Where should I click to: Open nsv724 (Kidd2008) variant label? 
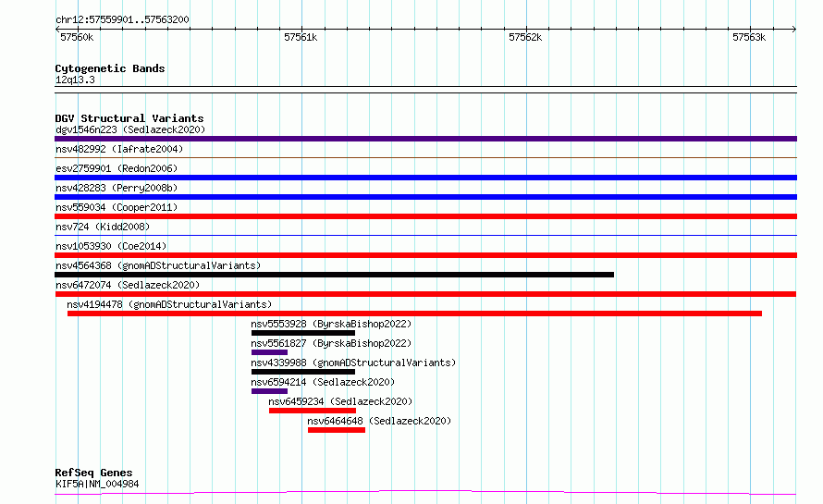(103, 227)
